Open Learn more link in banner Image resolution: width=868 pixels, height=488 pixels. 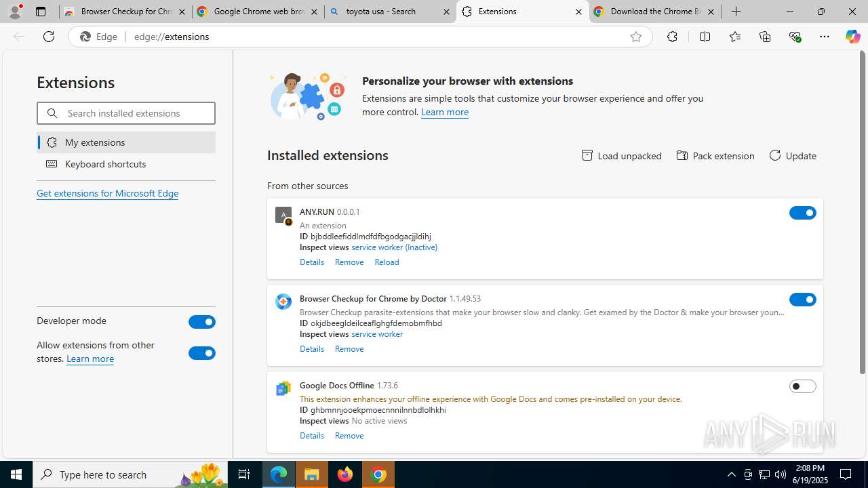[445, 112]
